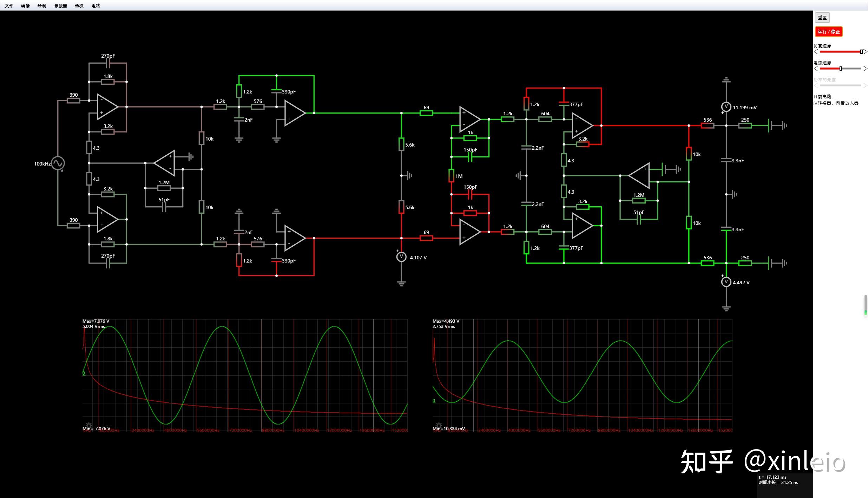
Task: Open the 示波器 menu
Action: pyautogui.click(x=60, y=6)
